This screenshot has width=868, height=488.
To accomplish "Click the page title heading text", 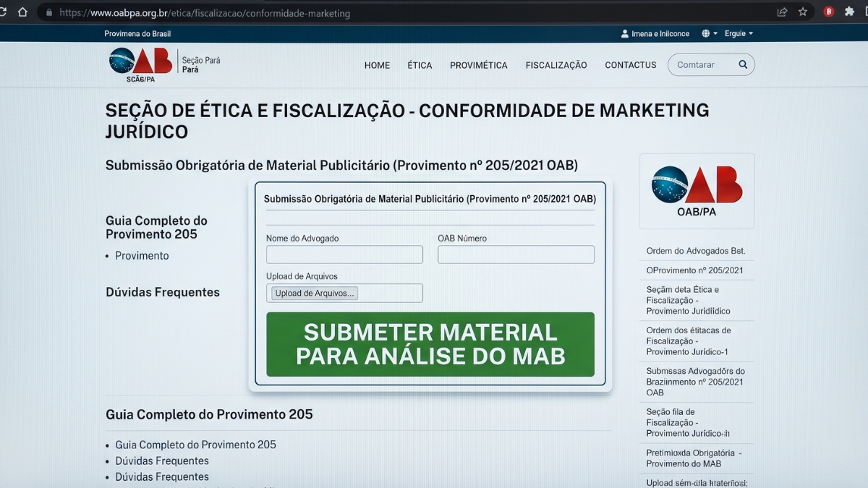I will coord(407,121).
